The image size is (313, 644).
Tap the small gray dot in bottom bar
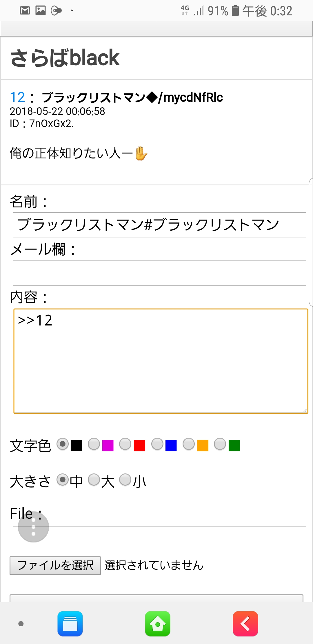pos(21,624)
